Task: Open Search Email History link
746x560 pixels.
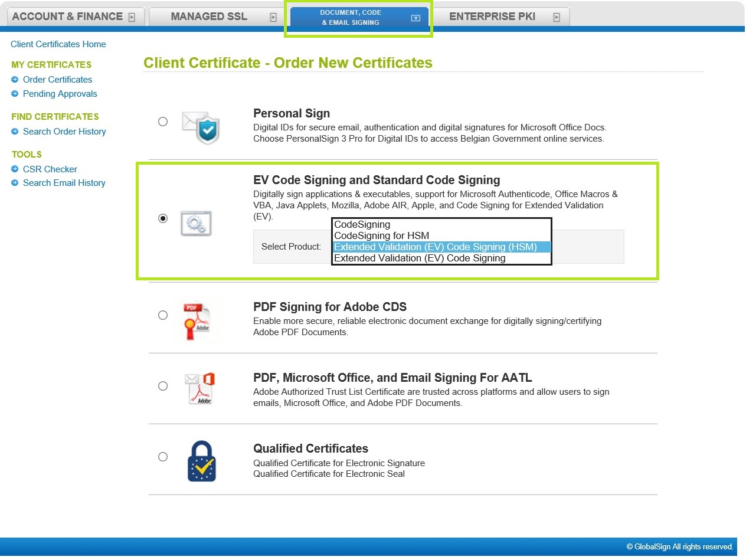Action: 64,183
